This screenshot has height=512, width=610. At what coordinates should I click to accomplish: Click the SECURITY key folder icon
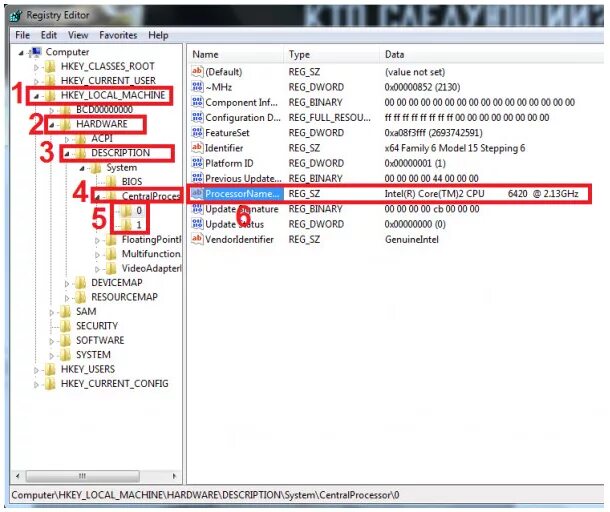pyautogui.click(x=65, y=325)
